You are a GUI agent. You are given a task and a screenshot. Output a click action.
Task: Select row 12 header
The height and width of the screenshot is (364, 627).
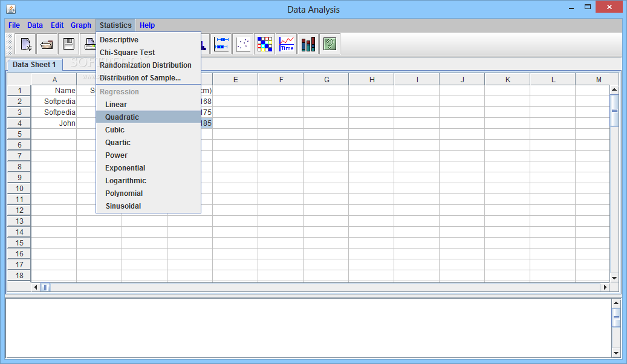point(19,210)
